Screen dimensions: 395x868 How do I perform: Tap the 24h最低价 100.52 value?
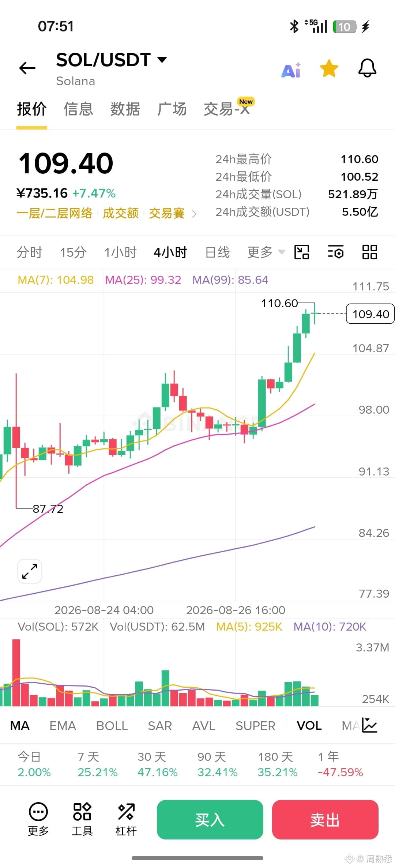tap(360, 177)
